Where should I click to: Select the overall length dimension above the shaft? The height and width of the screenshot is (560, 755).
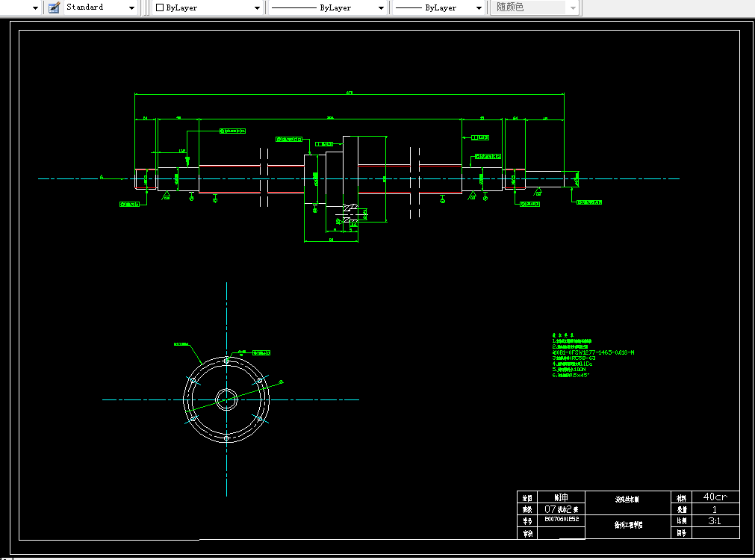pos(349,94)
